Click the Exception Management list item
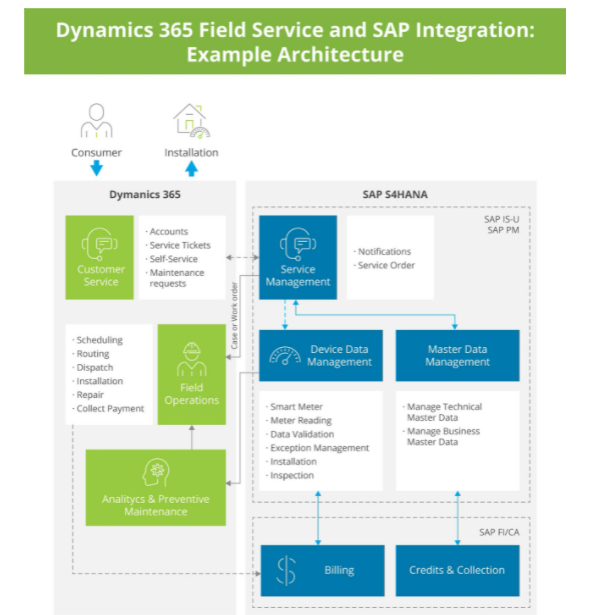This screenshot has width=607, height=615. point(318,448)
